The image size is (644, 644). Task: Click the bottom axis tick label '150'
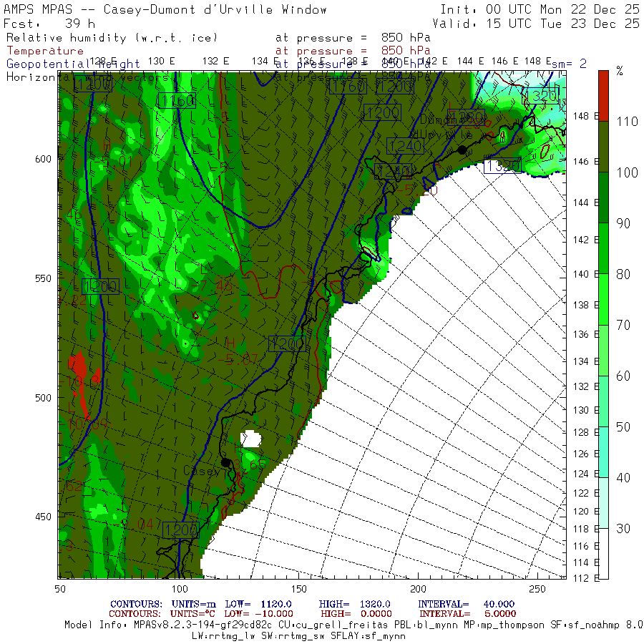tap(298, 589)
